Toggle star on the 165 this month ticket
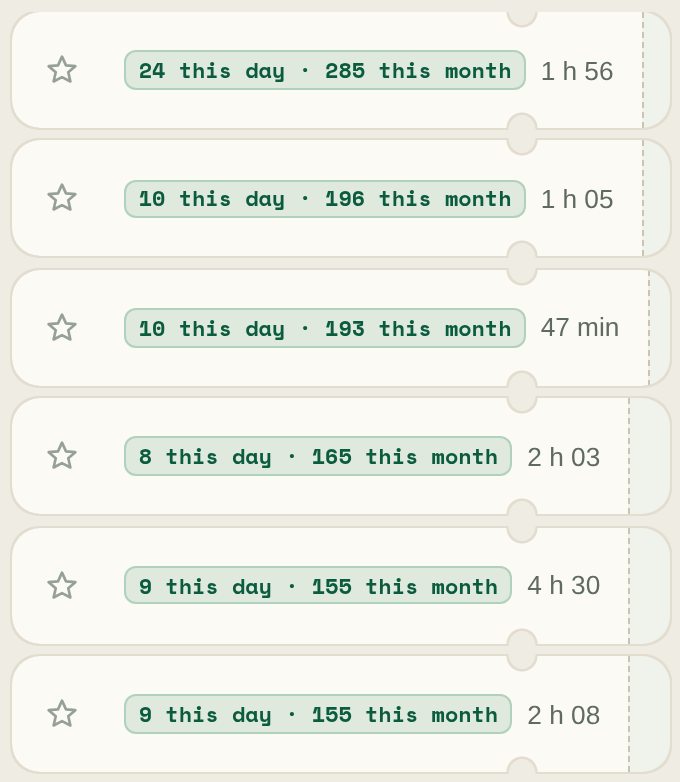 pos(62,456)
